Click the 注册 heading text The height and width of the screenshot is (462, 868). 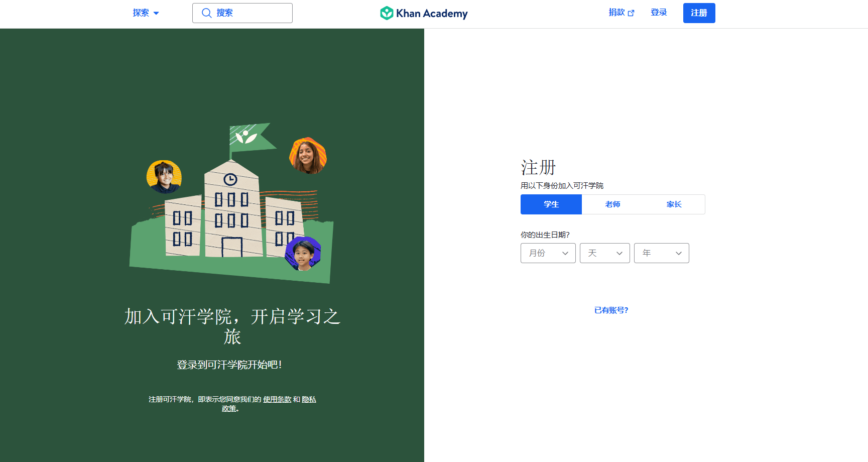click(538, 167)
